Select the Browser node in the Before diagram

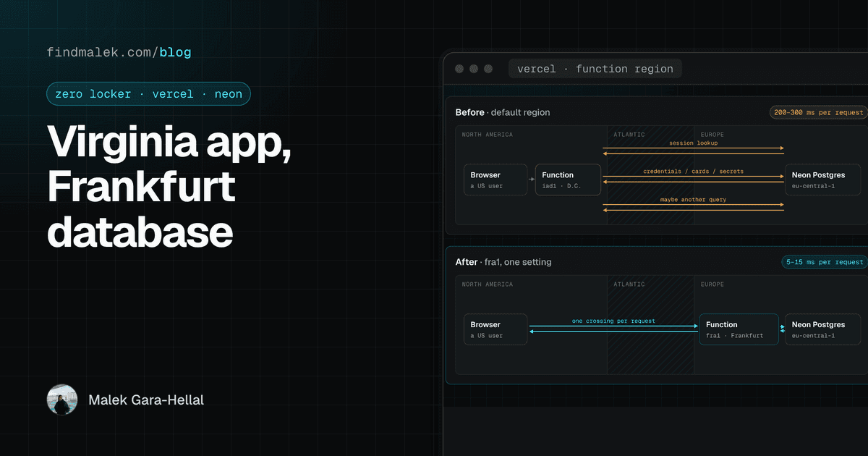(495, 180)
